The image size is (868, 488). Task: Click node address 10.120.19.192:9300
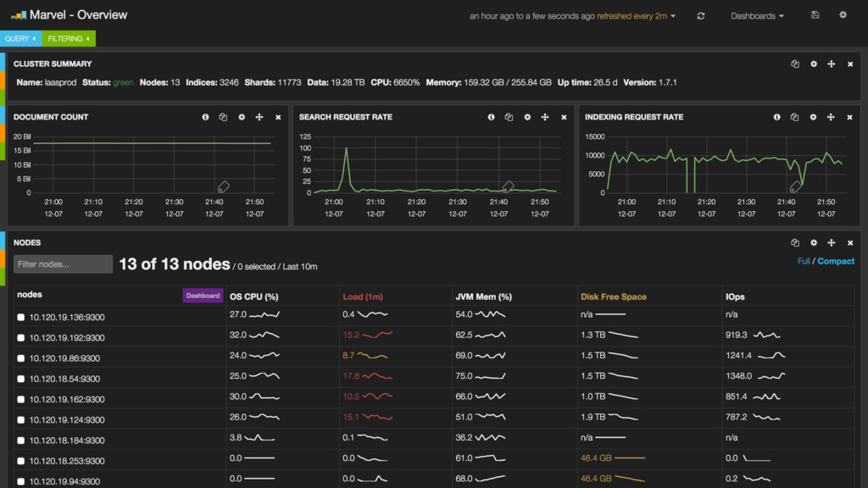(x=67, y=338)
